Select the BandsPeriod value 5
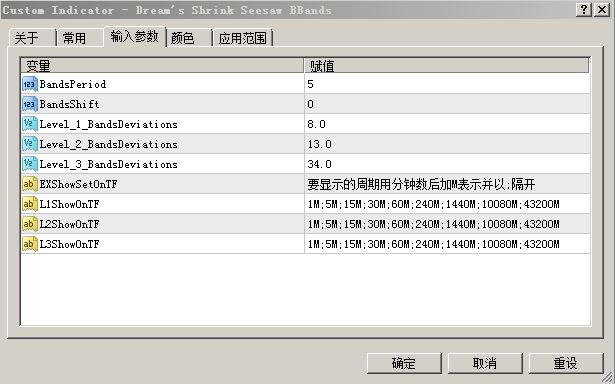The image size is (615, 384). [310, 84]
